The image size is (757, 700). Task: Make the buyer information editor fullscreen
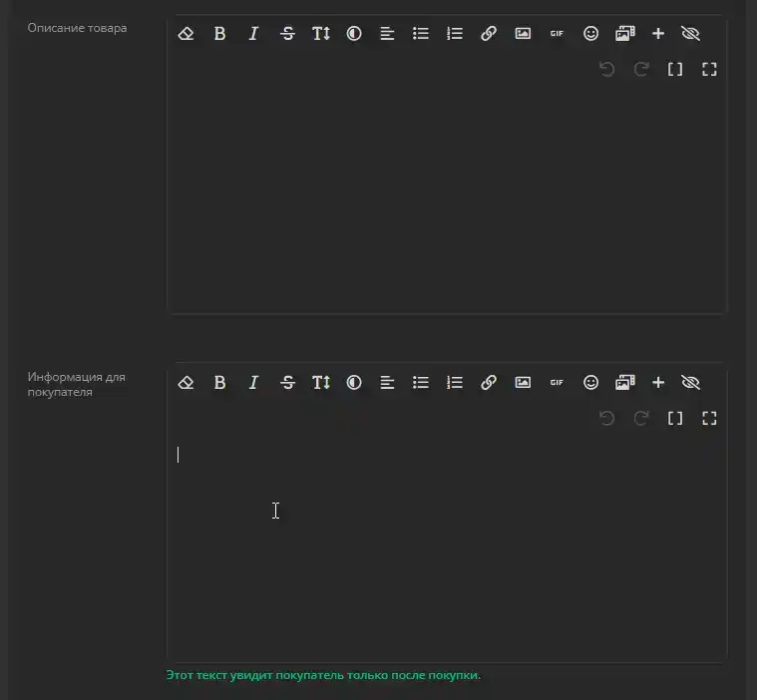click(709, 419)
